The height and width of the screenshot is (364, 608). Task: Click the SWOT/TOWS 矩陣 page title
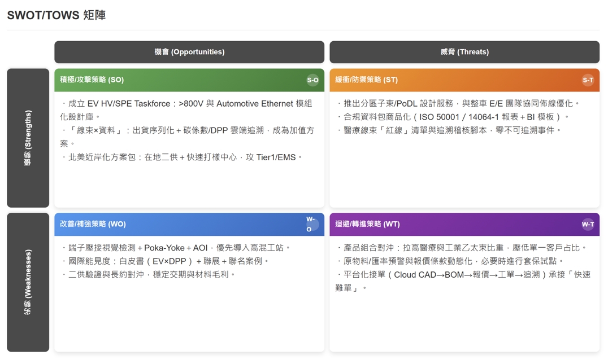coord(57,15)
